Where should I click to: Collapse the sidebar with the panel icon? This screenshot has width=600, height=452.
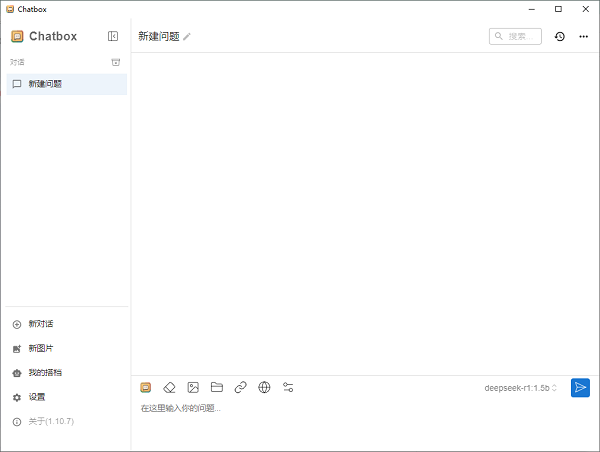pos(113,36)
